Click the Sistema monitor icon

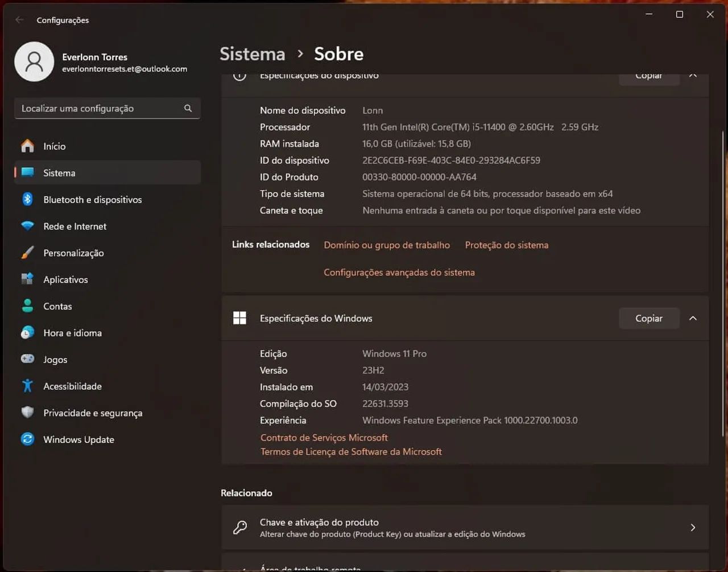(27, 172)
